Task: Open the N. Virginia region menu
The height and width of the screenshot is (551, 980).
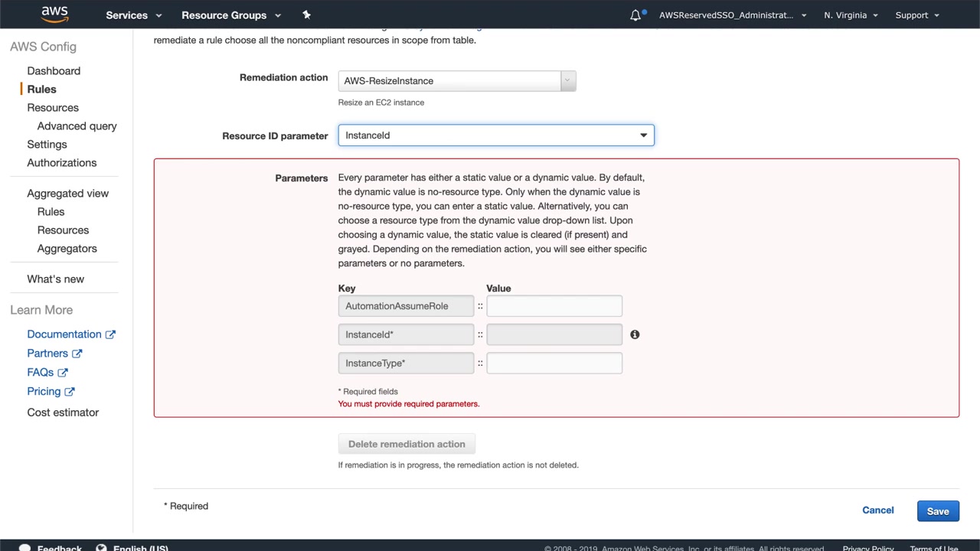Action: [x=851, y=15]
